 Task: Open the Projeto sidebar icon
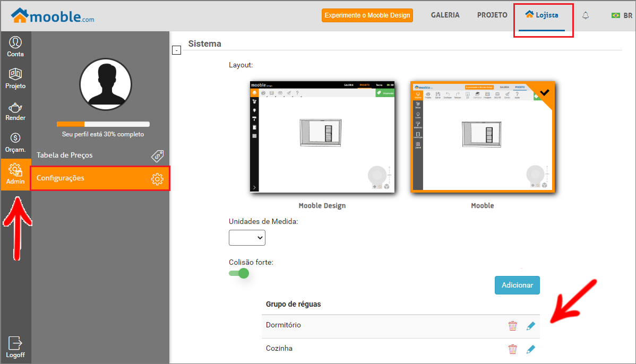15,78
